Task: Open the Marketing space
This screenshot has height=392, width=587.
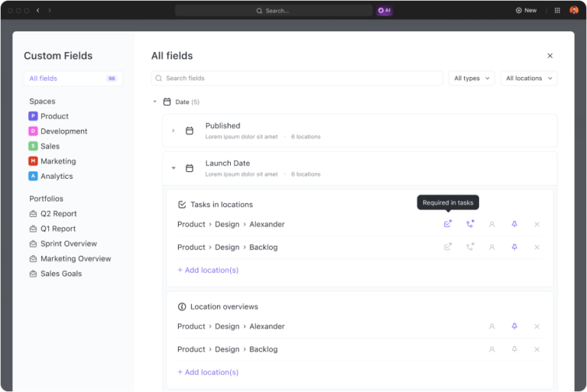Action: click(x=53, y=161)
